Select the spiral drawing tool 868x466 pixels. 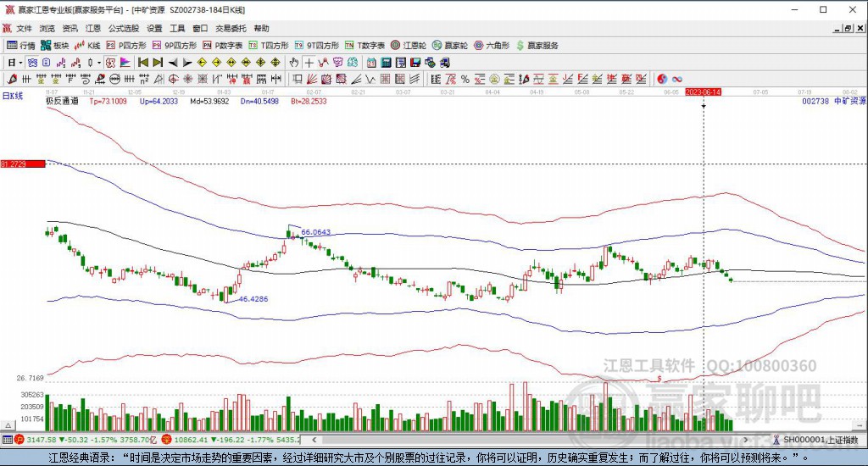(x=85, y=79)
